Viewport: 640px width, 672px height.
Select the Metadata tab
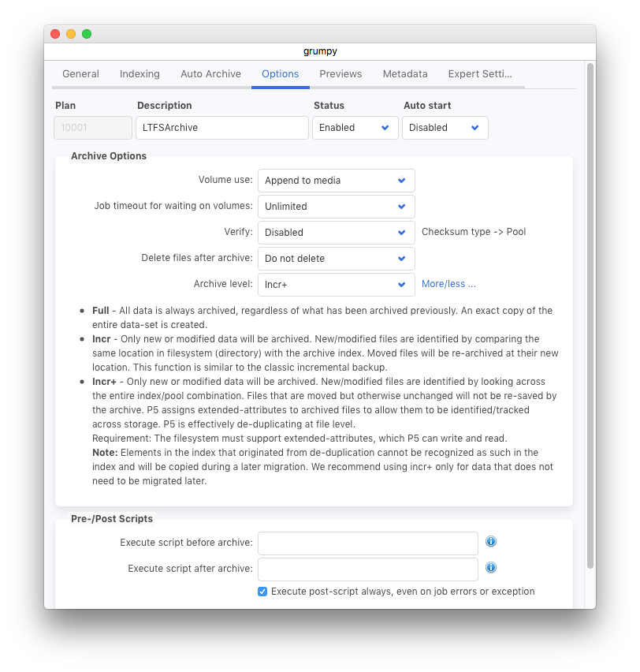point(405,74)
